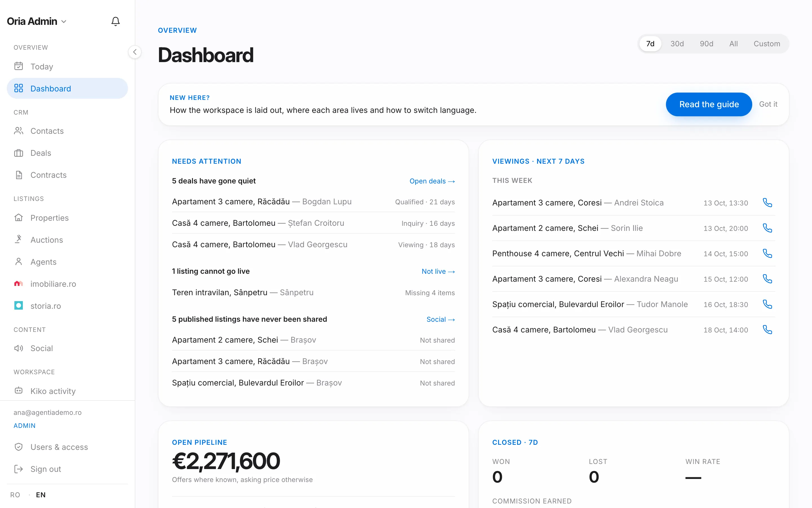Open Contacts via its people icon
Screen dimensions: 812x508
[x=19, y=131]
